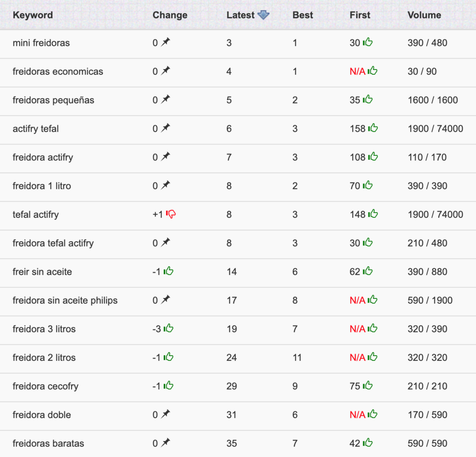Screen dimensions: 476x457
Task: Click the pin icon for freidoras baratas
Action: pyautogui.click(x=165, y=442)
